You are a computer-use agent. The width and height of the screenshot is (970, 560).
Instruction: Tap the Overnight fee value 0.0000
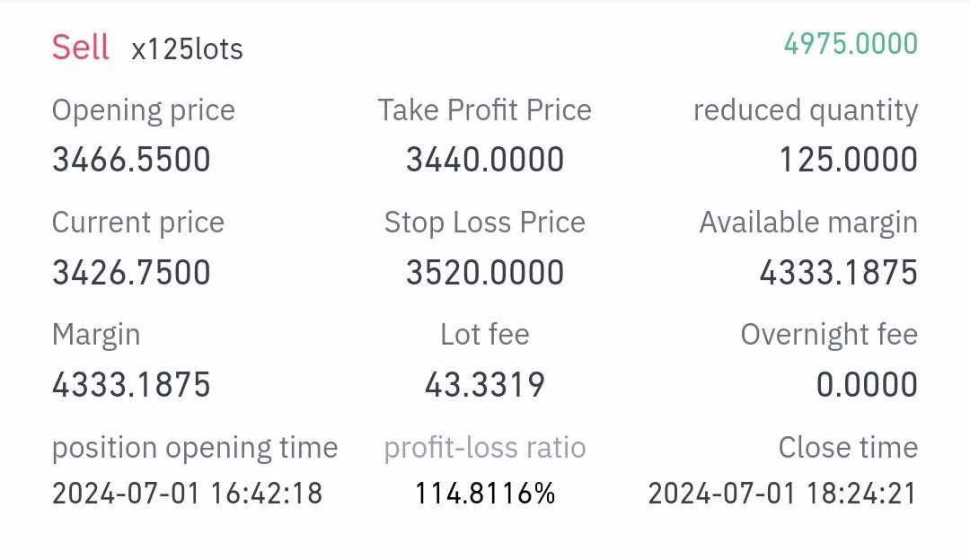click(x=867, y=384)
